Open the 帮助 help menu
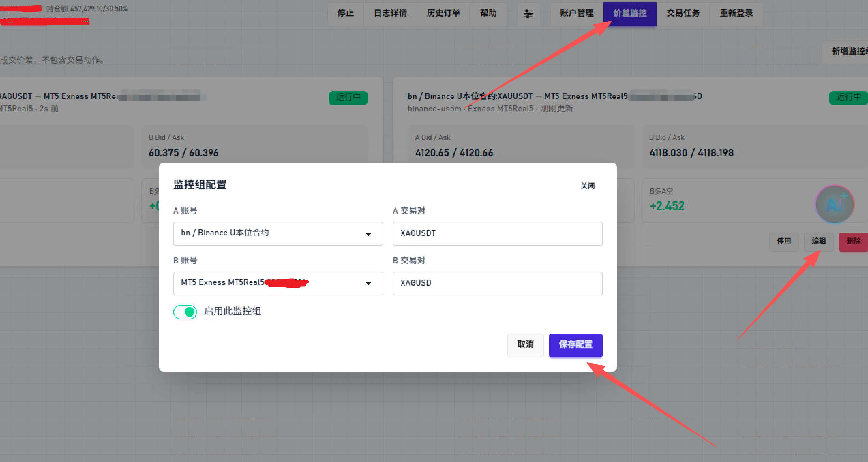The width and height of the screenshot is (868, 462). (488, 14)
